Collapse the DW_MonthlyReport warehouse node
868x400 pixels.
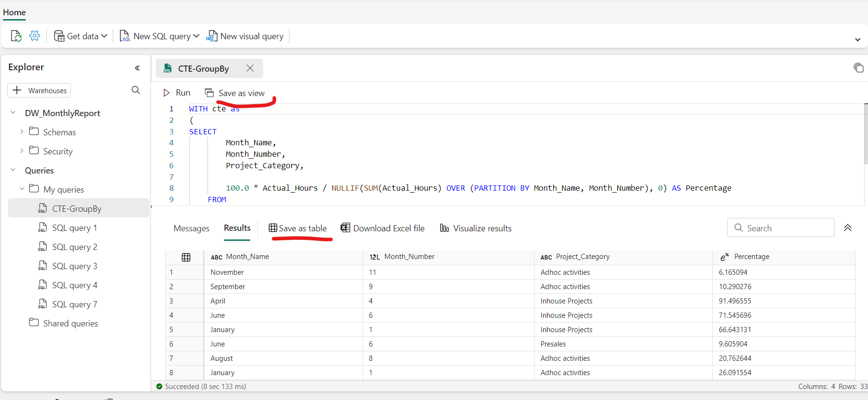(x=13, y=113)
